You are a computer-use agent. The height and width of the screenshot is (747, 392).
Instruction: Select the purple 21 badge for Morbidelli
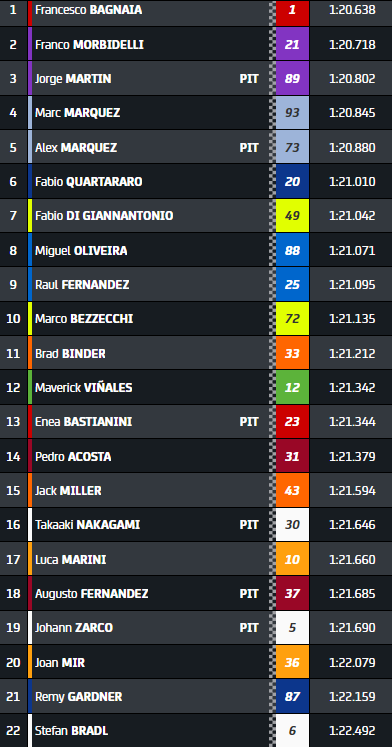click(292, 44)
